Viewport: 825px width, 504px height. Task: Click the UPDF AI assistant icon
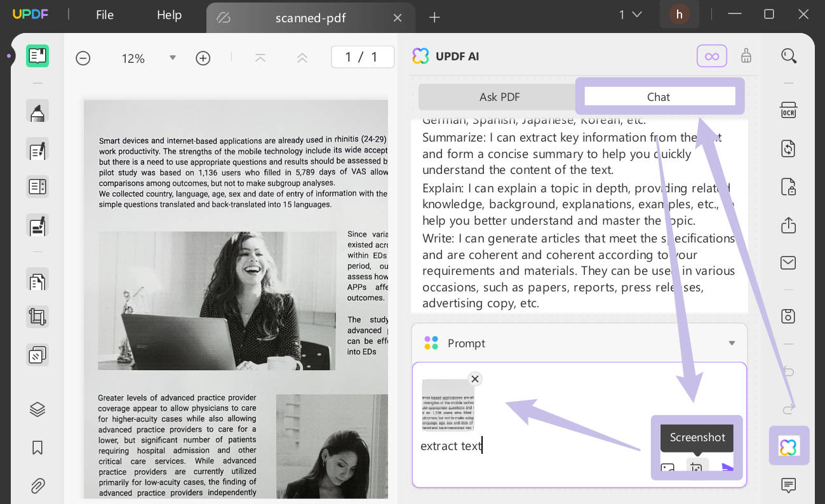tap(789, 446)
